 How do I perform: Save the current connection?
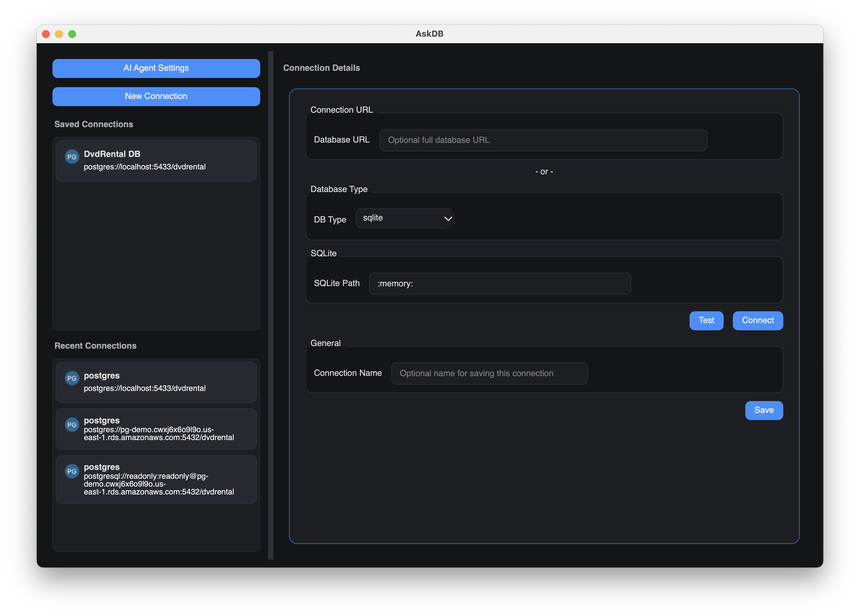[x=764, y=410]
